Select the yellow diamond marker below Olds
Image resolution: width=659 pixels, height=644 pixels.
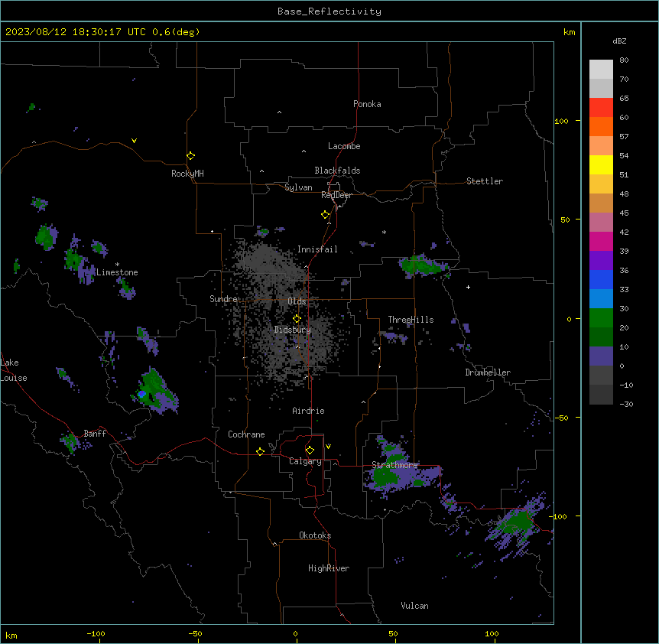297,319
